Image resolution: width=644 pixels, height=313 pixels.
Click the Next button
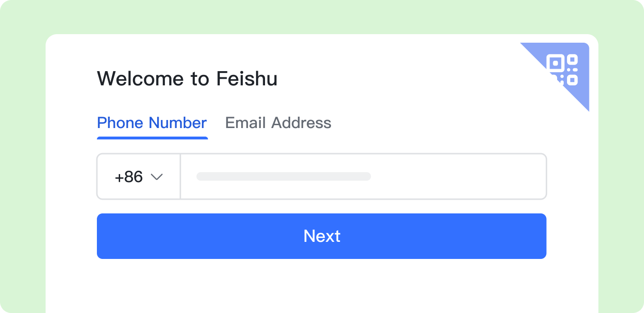pyautogui.click(x=322, y=236)
